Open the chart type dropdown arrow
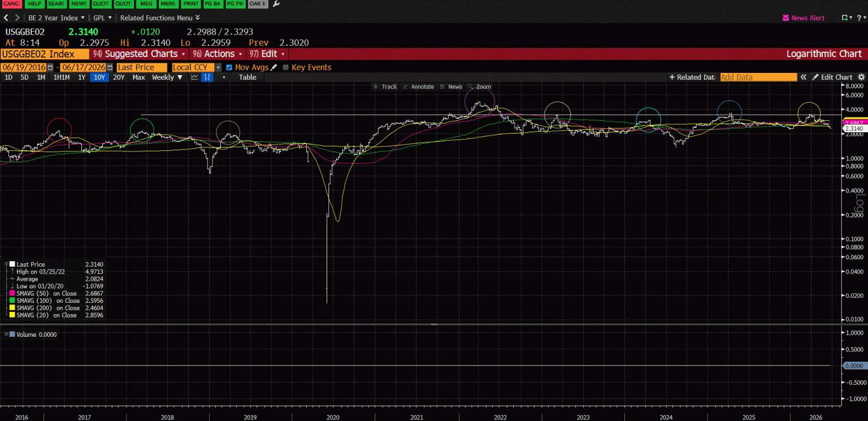Image resolution: width=868 pixels, height=421 pixels. coord(224,77)
